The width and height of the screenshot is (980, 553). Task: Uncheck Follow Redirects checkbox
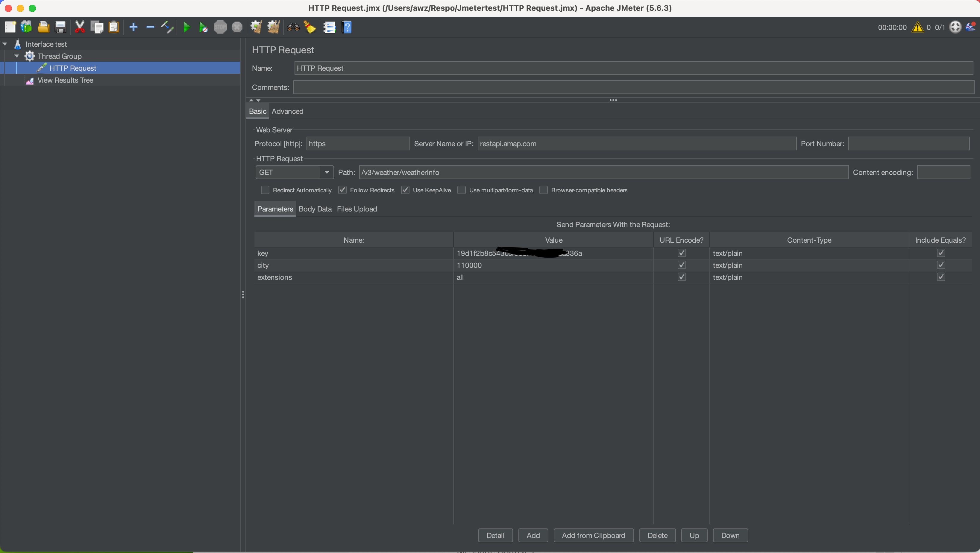(x=342, y=190)
